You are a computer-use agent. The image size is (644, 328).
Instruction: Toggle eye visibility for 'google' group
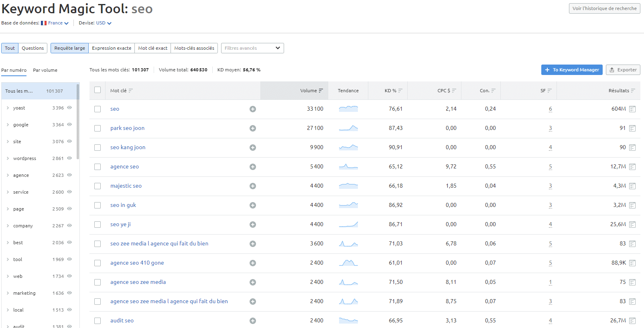coord(69,124)
